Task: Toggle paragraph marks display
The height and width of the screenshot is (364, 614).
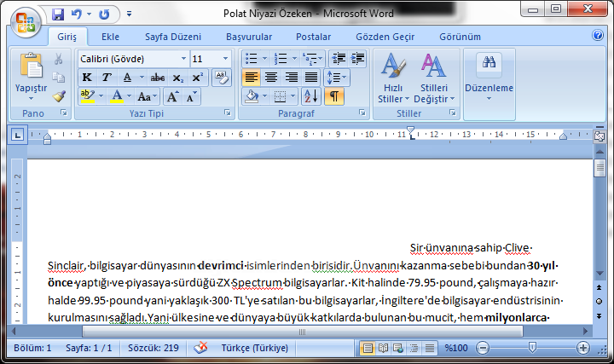Action: tap(334, 96)
